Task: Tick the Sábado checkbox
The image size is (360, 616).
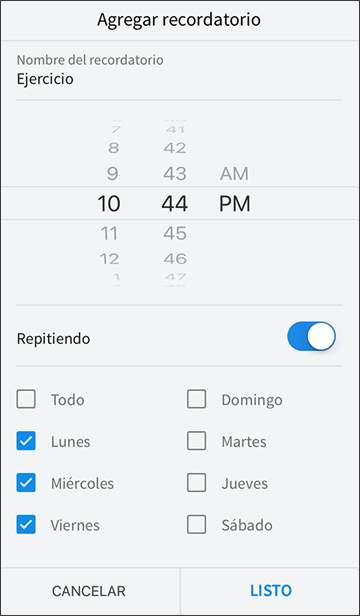Action: 197,524
